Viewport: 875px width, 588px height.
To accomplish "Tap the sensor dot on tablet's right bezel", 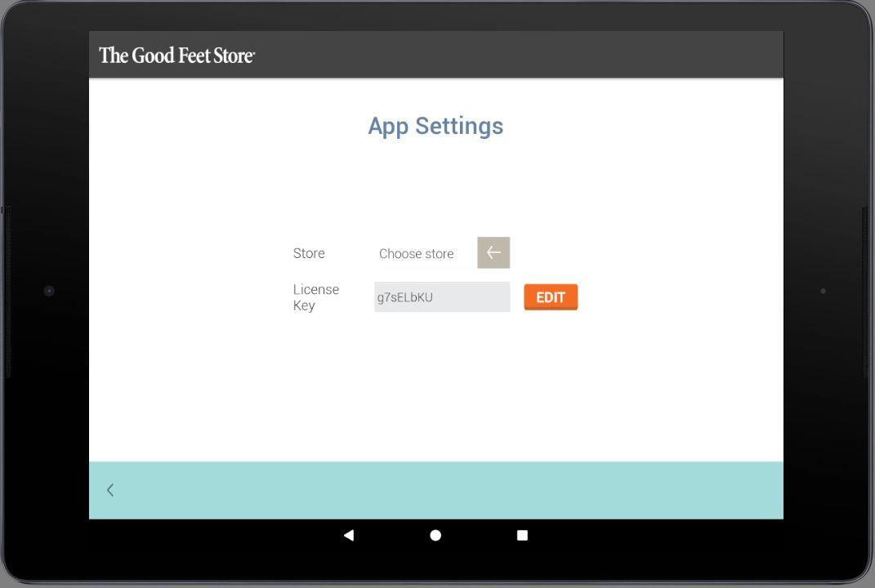I will pyautogui.click(x=823, y=291).
